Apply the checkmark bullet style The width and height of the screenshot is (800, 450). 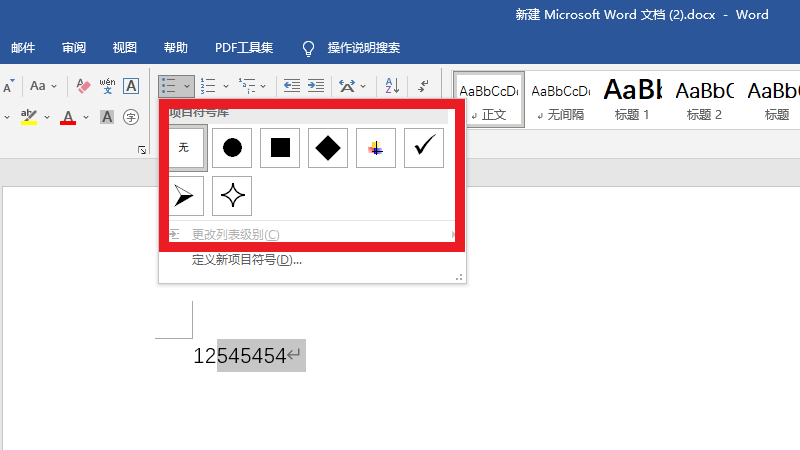coord(424,148)
